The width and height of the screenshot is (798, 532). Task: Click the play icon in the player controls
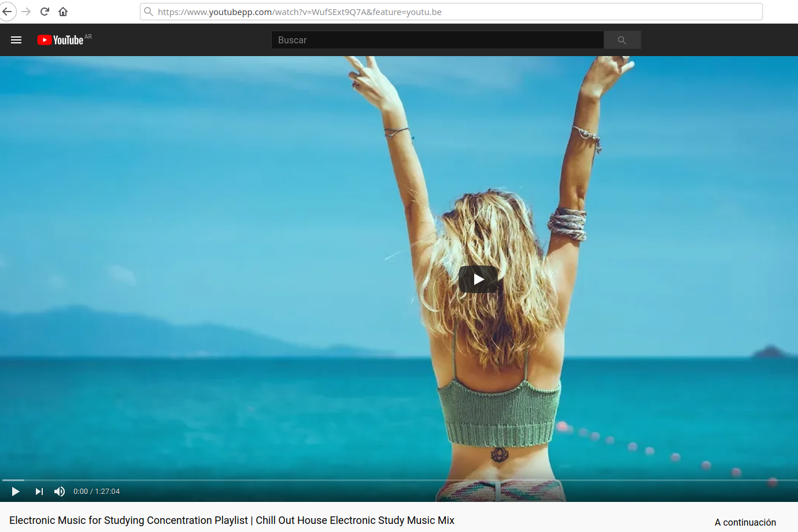pos(16,492)
